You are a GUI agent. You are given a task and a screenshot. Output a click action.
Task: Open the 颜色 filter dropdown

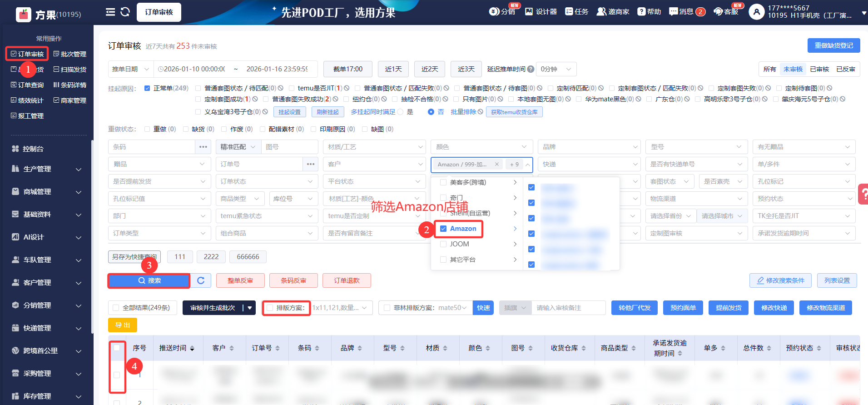[482, 147]
